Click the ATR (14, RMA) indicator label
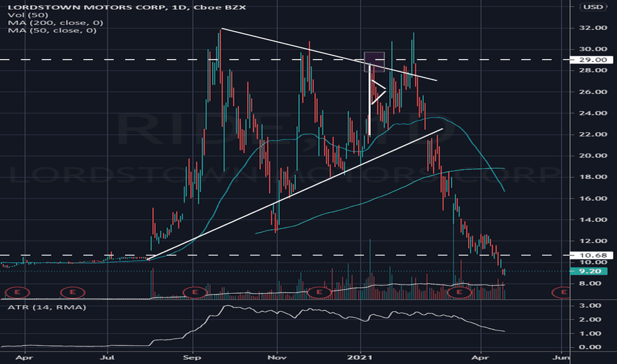 47,307
